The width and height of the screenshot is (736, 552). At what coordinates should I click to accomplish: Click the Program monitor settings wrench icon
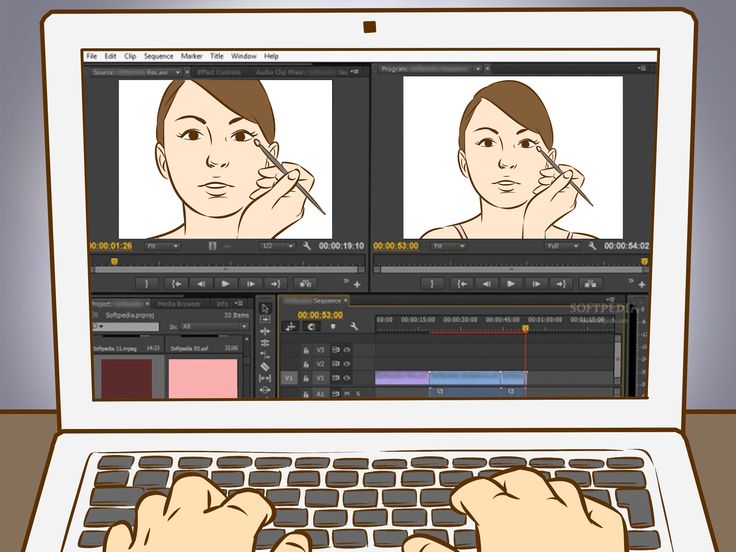(x=592, y=245)
